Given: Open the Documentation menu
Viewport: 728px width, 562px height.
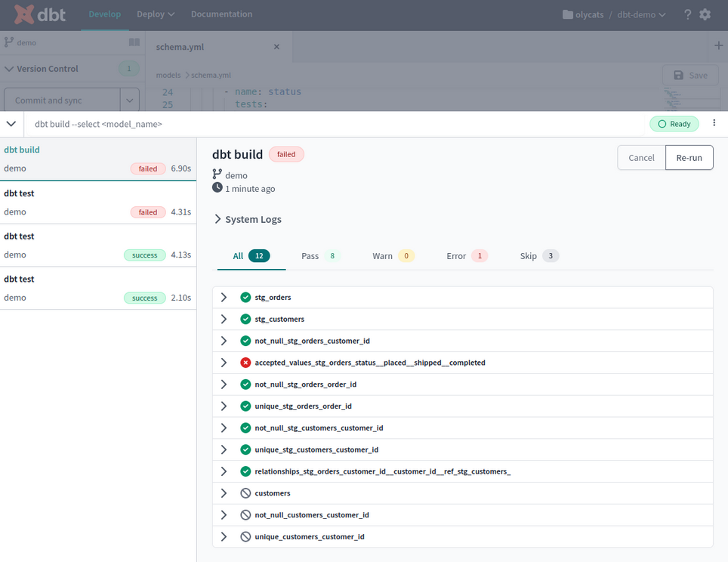Looking at the screenshot, I should tap(221, 14).
